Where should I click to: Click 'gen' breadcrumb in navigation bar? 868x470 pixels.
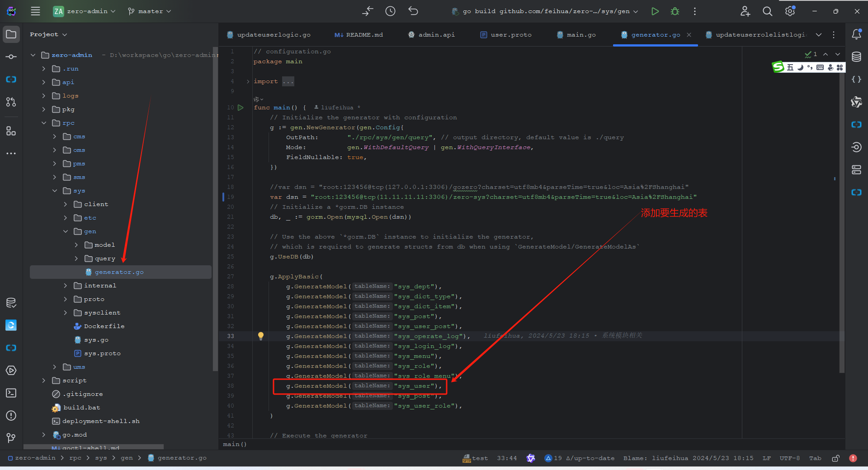click(x=127, y=458)
